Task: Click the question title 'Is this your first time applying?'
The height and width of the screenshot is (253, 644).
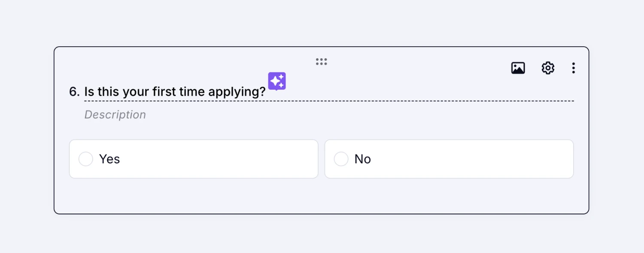Action: (x=174, y=91)
